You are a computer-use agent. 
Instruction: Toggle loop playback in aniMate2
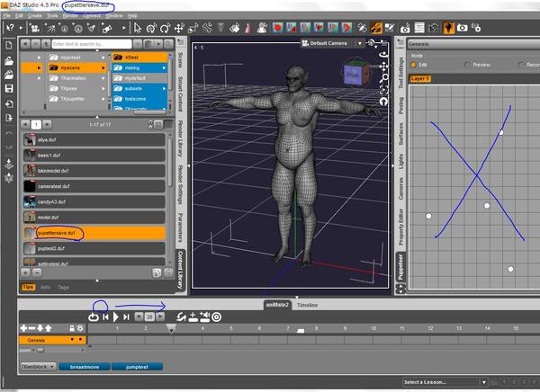click(x=94, y=317)
